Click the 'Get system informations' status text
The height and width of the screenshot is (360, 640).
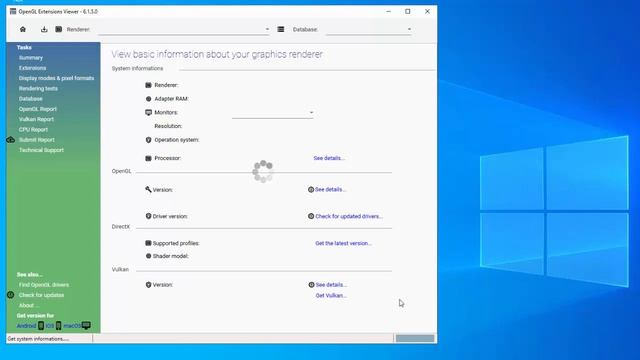tap(38, 339)
